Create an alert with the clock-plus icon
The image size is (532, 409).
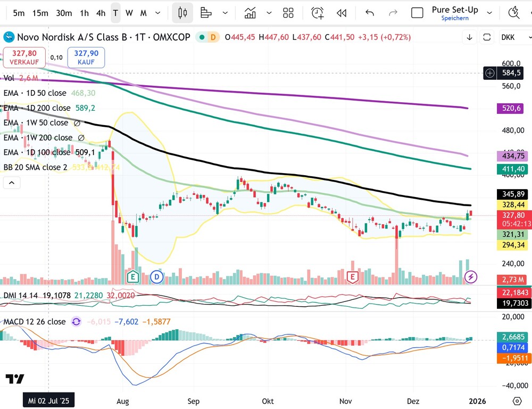(x=318, y=13)
